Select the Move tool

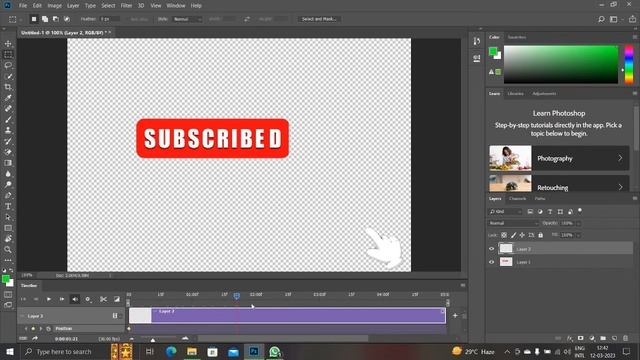pyautogui.click(x=8, y=44)
